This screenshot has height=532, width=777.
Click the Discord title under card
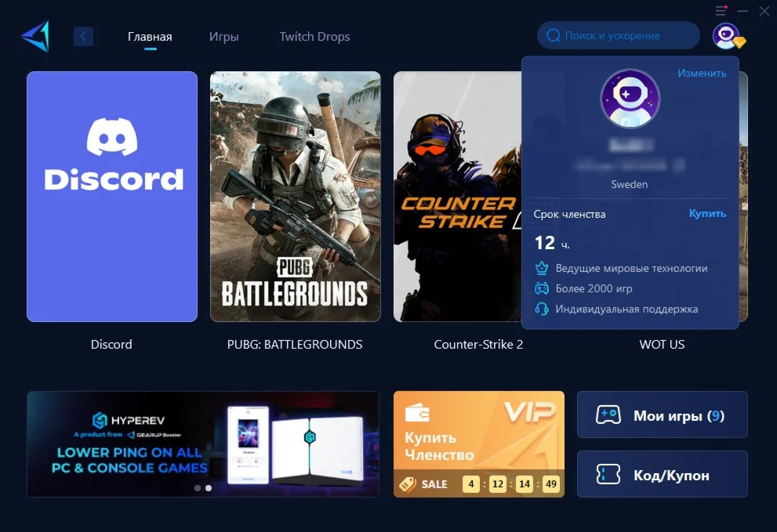[x=111, y=344]
